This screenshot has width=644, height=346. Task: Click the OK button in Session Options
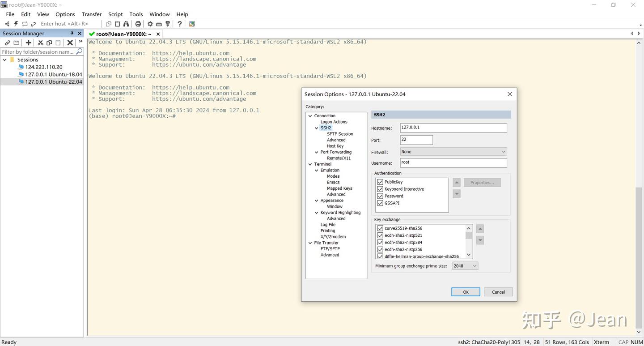466,292
